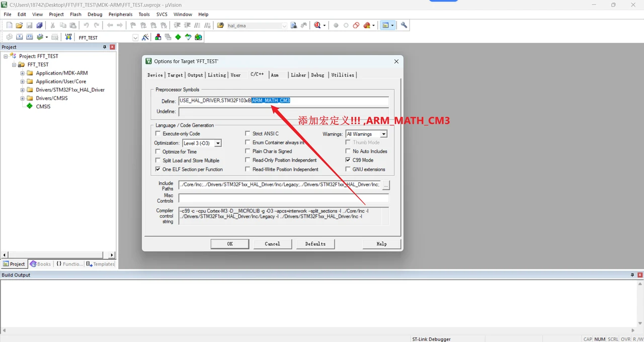The width and height of the screenshot is (644, 342).
Task: Click the Project panel horizontal scrollbar
Action: click(55, 255)
